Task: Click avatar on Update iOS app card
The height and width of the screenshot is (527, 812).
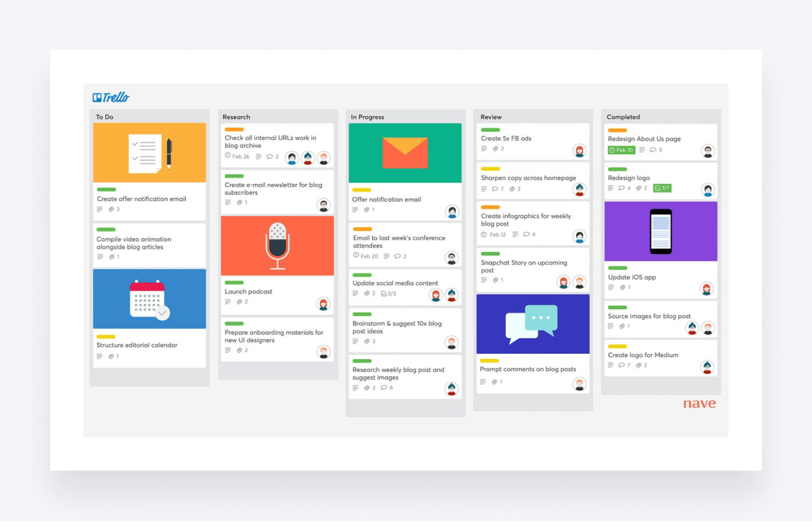Action: (707, 289)
